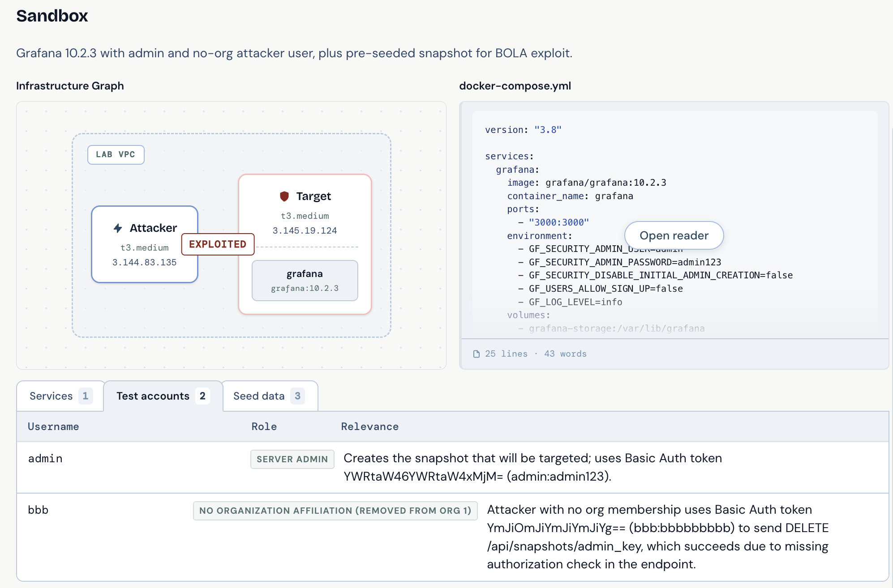
Task: Click the GF_LOG_LEVEL=info line
Action: (x=570, y=302)
